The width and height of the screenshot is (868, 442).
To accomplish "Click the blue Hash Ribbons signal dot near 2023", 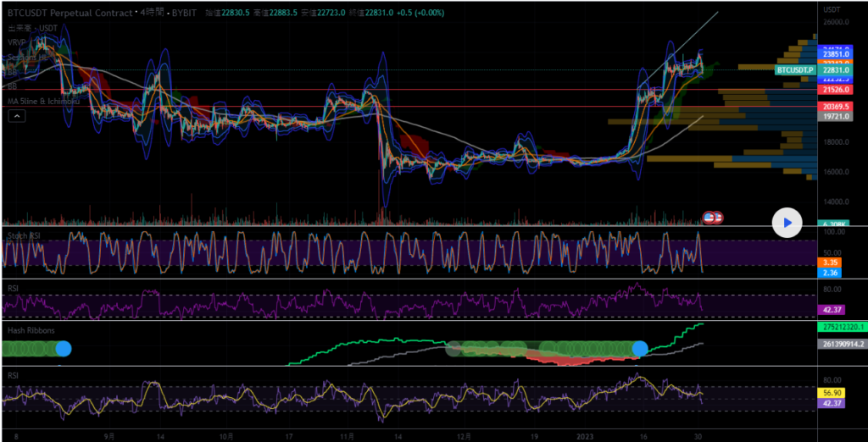I will pyautogui.click(x=640, y=348).
